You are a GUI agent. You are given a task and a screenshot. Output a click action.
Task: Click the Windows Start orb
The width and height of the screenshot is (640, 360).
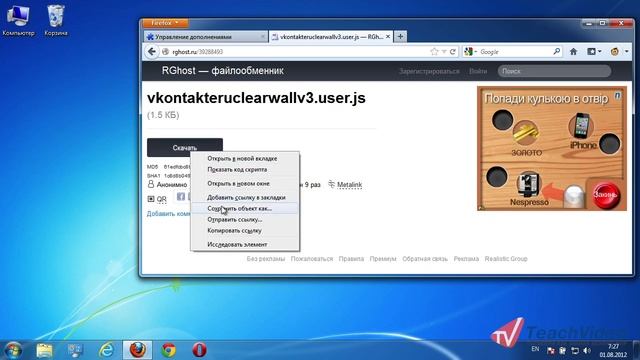pos(13,350)
